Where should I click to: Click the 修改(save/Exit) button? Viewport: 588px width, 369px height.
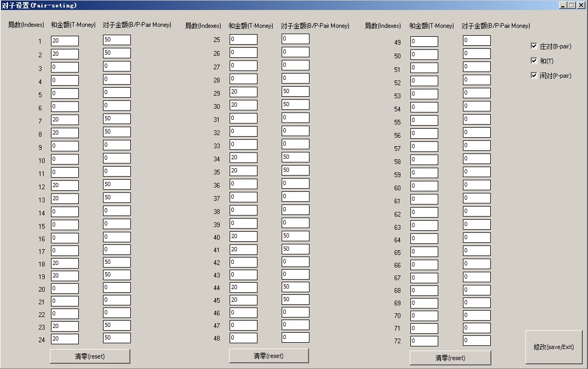point(554,347)
